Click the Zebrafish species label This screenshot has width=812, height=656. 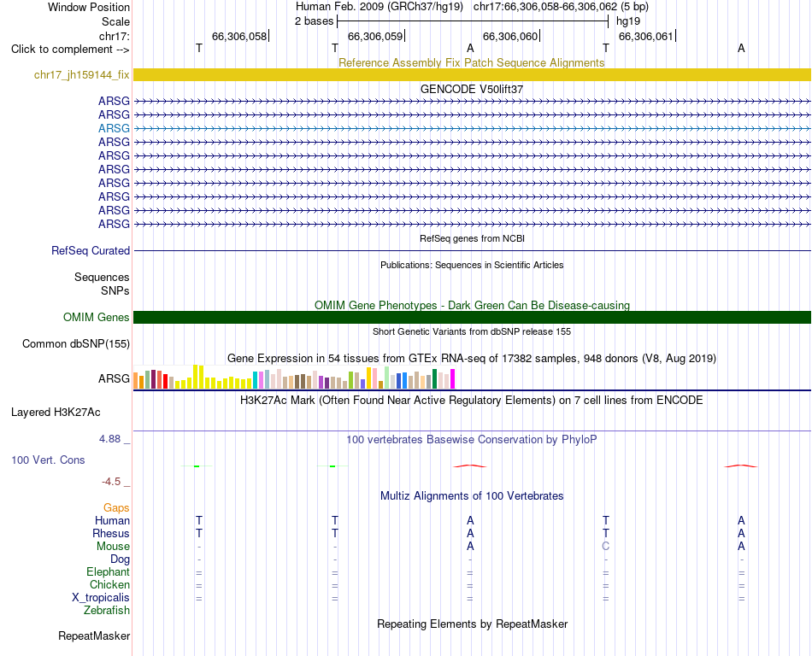[107, 610]
